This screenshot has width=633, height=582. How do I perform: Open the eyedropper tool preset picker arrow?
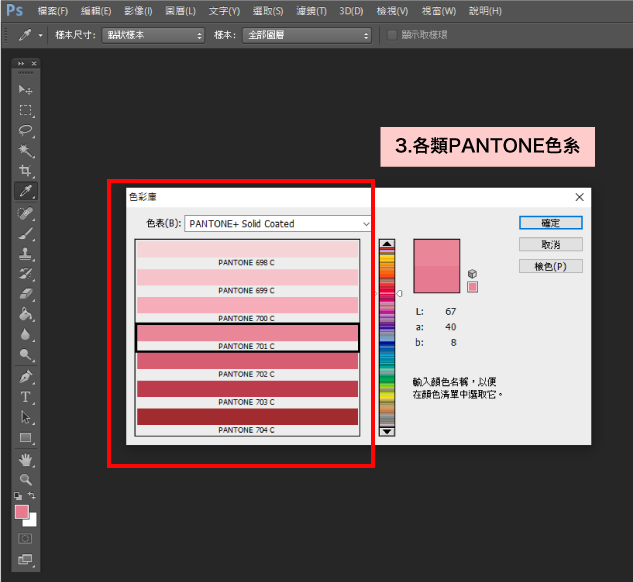(x=40, y=36)
